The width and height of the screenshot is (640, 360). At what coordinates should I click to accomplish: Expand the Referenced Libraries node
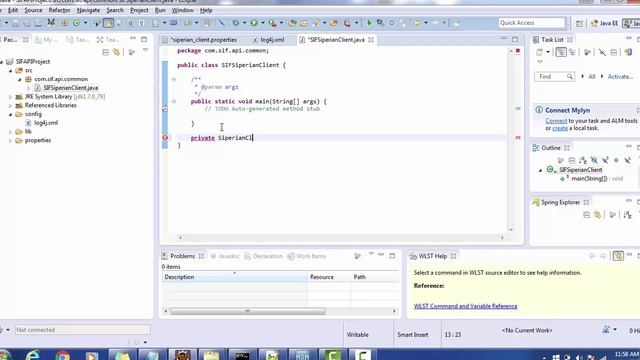[11, 105]
